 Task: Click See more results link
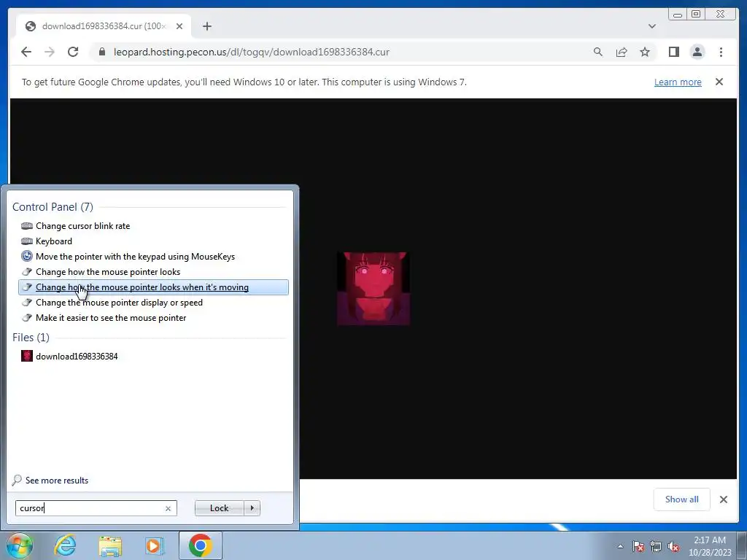click(57, 481)
